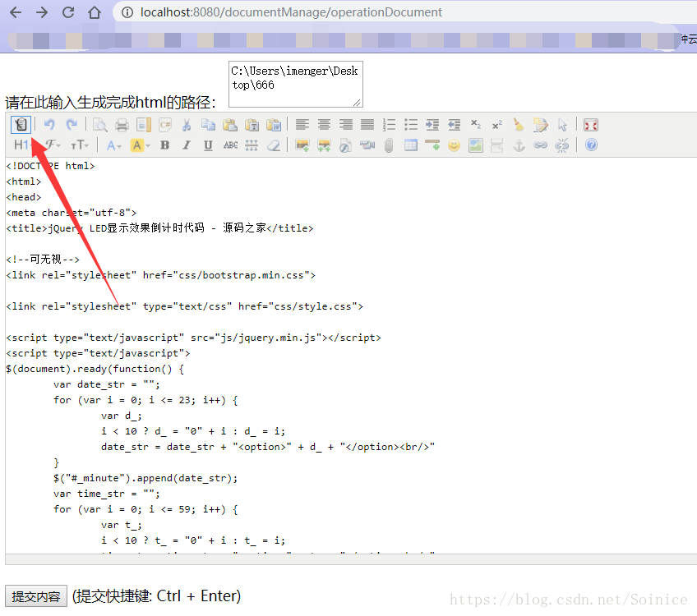Click the localhost address bar URL
Screen dimensions: 697x616
coord(291,12)
